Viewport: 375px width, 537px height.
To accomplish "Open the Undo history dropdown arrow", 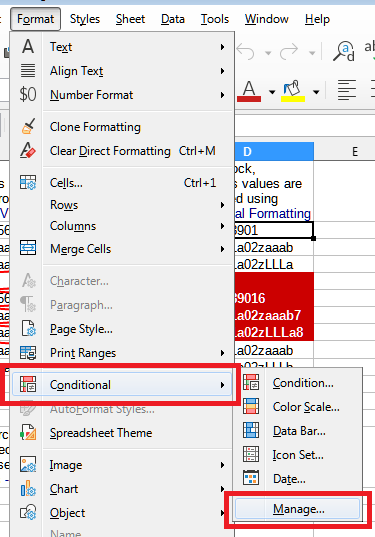I will [x=268, y=53].
